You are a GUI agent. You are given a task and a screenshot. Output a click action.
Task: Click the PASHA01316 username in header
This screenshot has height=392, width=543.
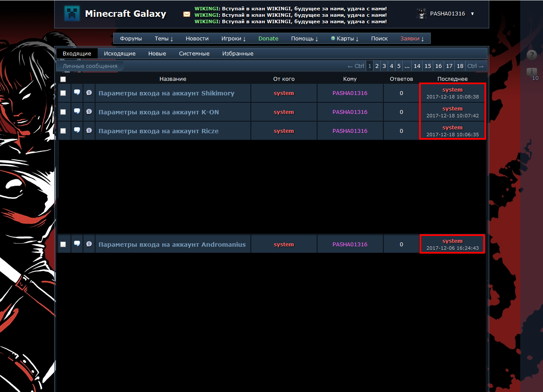(447, 14)
